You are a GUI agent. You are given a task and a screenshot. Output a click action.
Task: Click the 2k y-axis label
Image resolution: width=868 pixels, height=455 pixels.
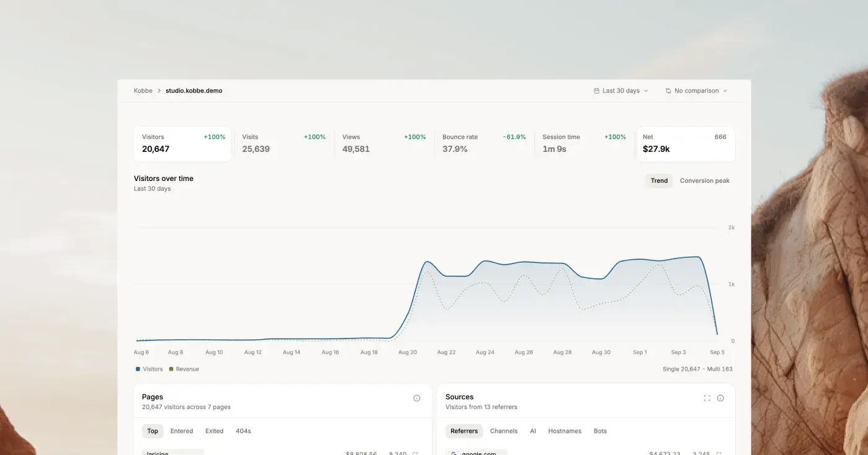(x=732, y=227)
